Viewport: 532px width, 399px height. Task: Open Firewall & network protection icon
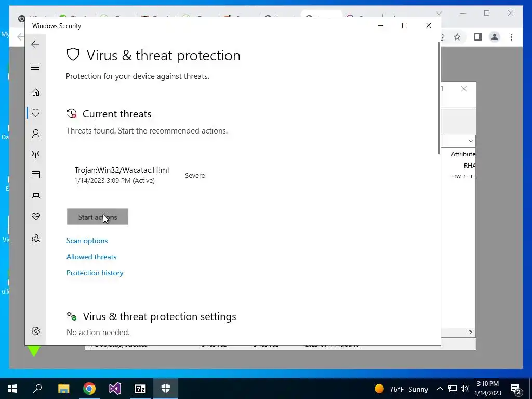pos(36,154)
